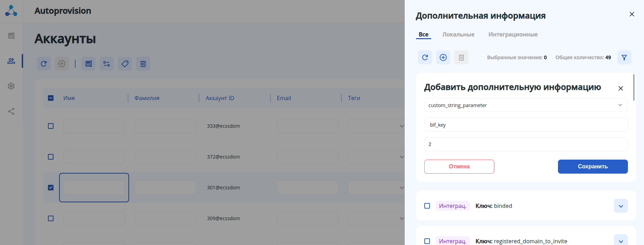644x245 pixels.
Task: Uncheck the selected 301@ecssdom row checkbox
Action: 51,188
